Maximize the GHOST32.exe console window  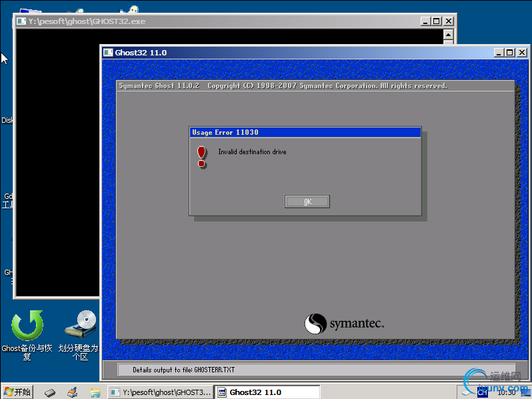[x=437, y=21]
